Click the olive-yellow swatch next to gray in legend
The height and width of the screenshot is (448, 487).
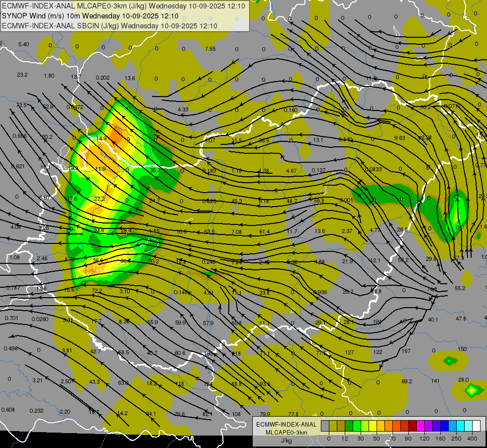coord(333,426)
